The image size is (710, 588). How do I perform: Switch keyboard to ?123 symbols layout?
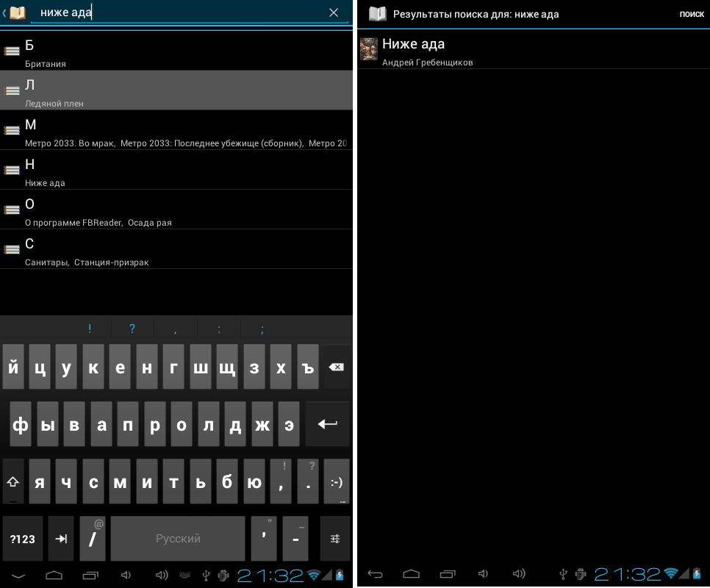22,539
